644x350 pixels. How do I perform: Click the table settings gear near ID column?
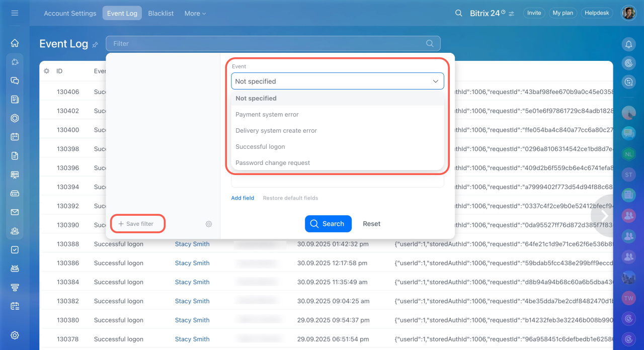click(47, 71)
